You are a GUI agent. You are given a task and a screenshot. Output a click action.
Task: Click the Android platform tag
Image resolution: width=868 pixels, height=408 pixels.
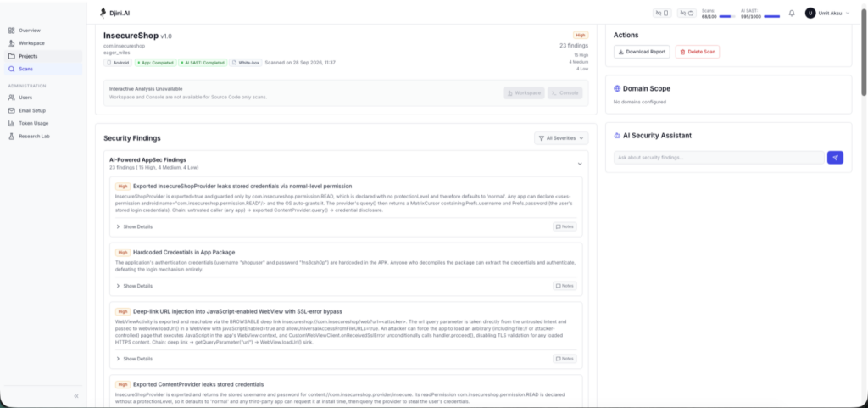[x=119, y=63]
